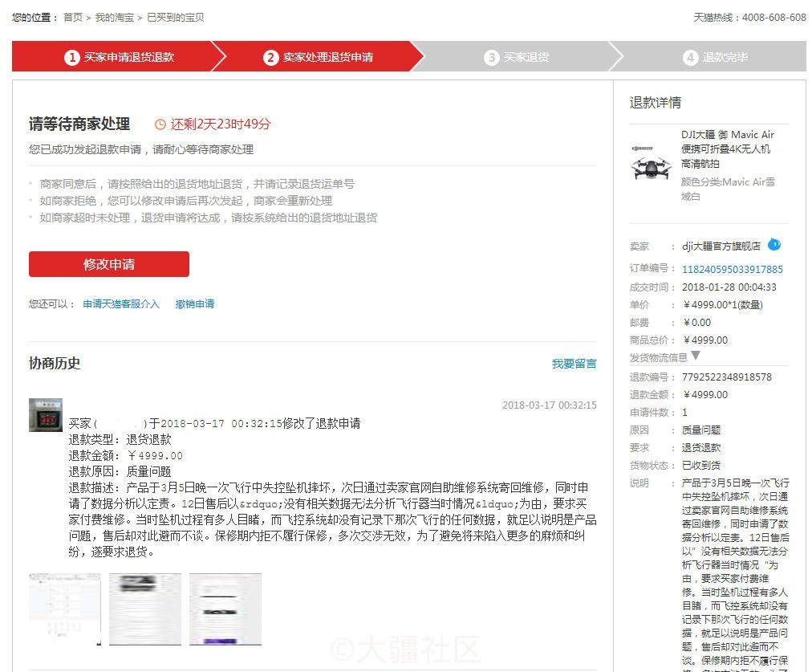Click the 撤销申请 link
Screen dimensions: 812x672
click(195, 304)
